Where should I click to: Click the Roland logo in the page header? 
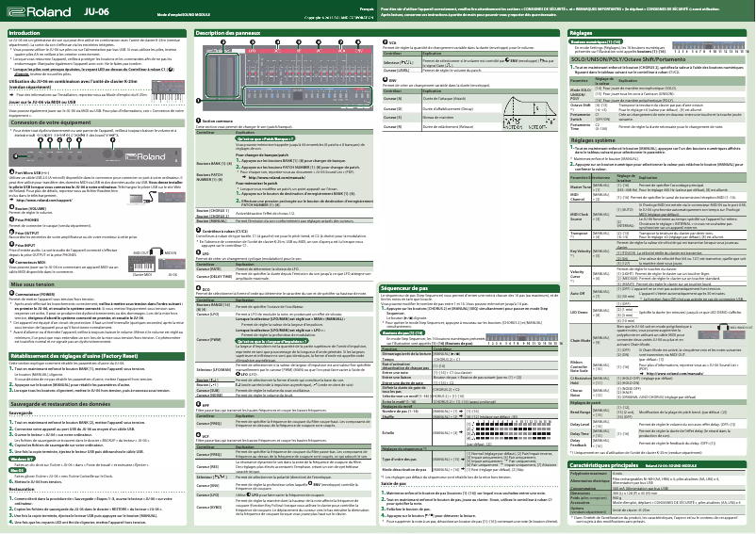click(x=39, y=11)
